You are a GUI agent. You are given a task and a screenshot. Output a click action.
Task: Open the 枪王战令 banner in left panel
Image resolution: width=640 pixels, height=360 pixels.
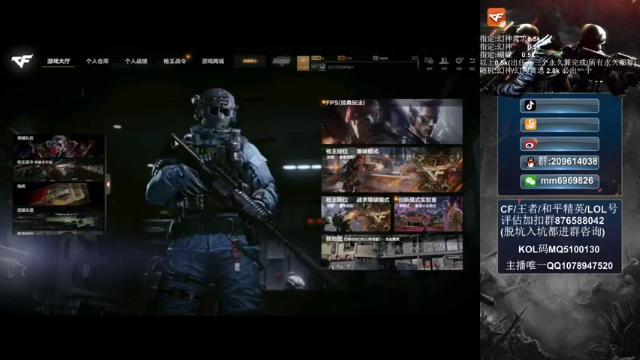click(59, 170)
